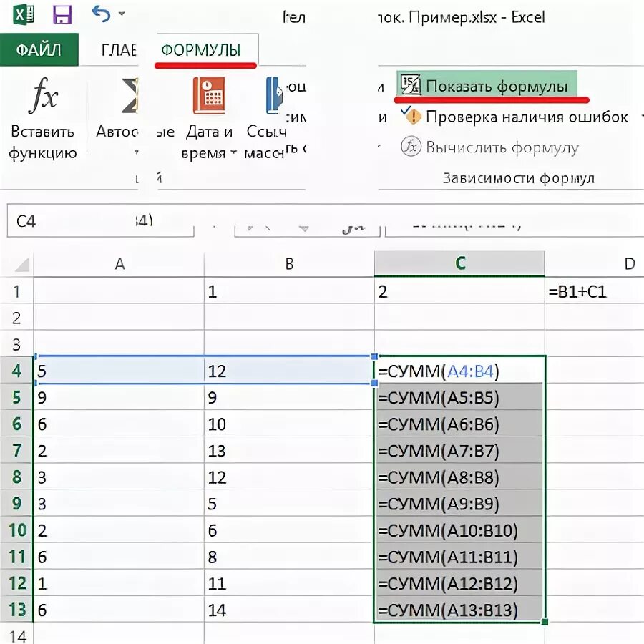Screen dimensions: 644x644
Task: Save the workbook with the floppy icon
Action: (x=62, y=15)
